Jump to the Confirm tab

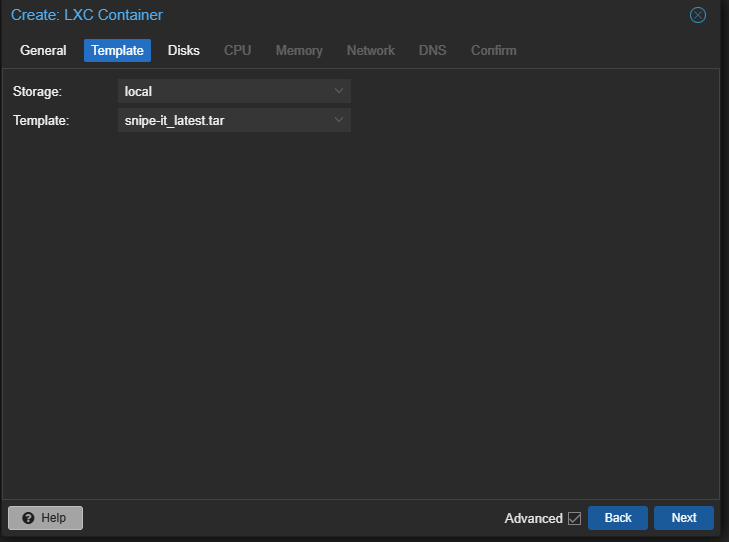pos(494,50)
